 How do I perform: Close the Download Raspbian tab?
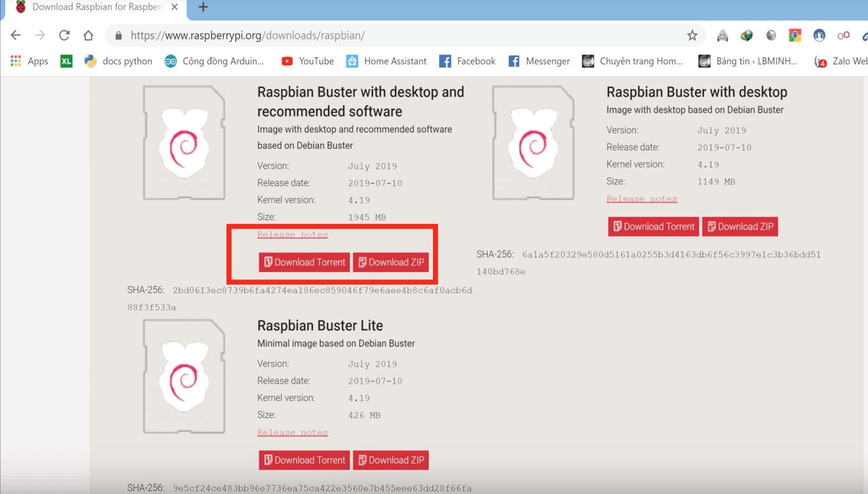click(x=174, y=7)
